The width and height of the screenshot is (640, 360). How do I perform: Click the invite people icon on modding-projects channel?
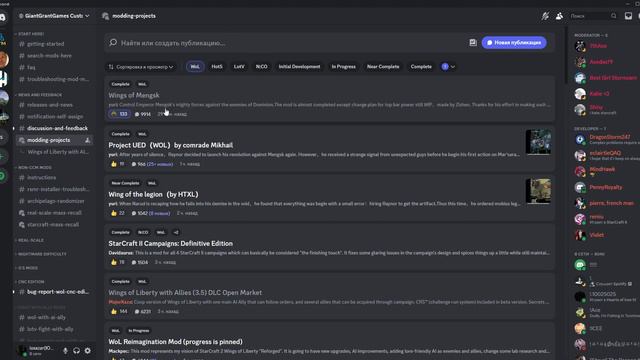coord(87,140)
